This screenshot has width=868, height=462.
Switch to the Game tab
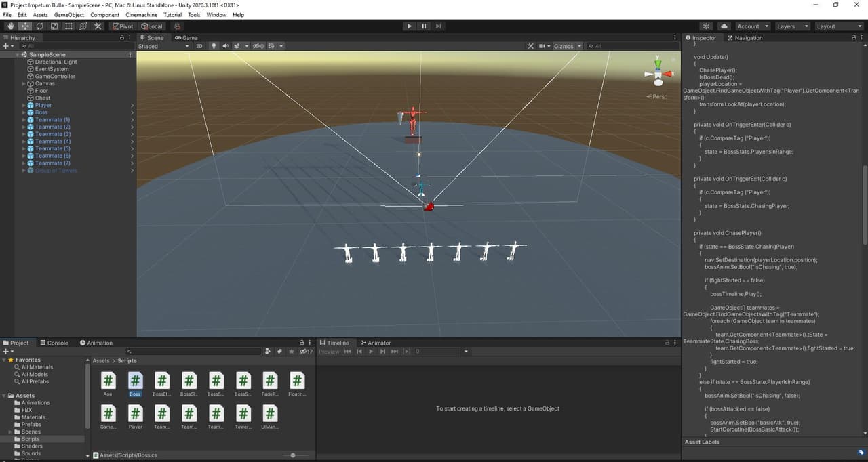click(x=186, y=37)
